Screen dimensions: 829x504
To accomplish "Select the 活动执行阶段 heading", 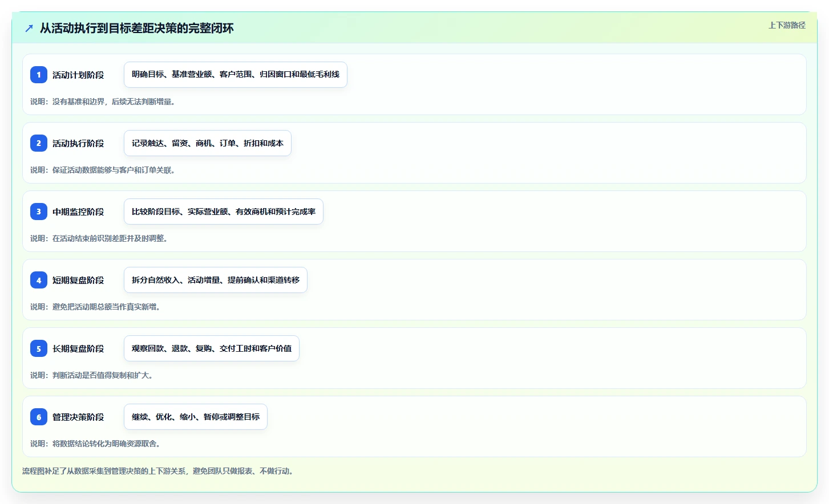I will (78, 143).
